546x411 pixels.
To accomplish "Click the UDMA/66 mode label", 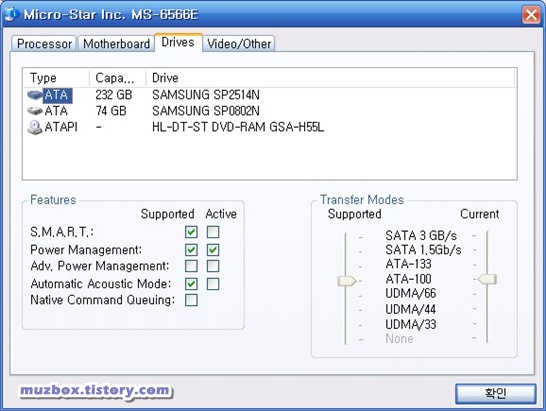I will [411, 294].
